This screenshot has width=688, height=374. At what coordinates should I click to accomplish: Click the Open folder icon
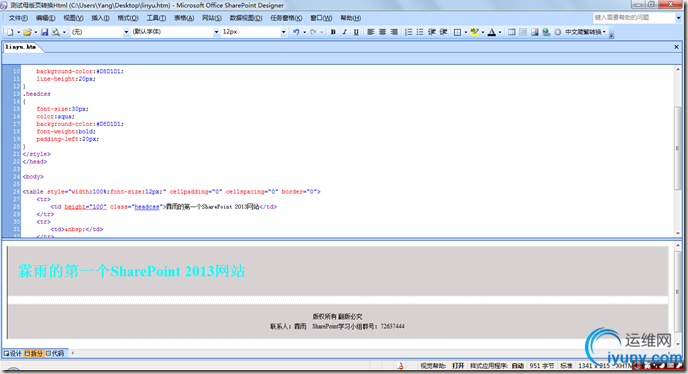coord(27,32)
